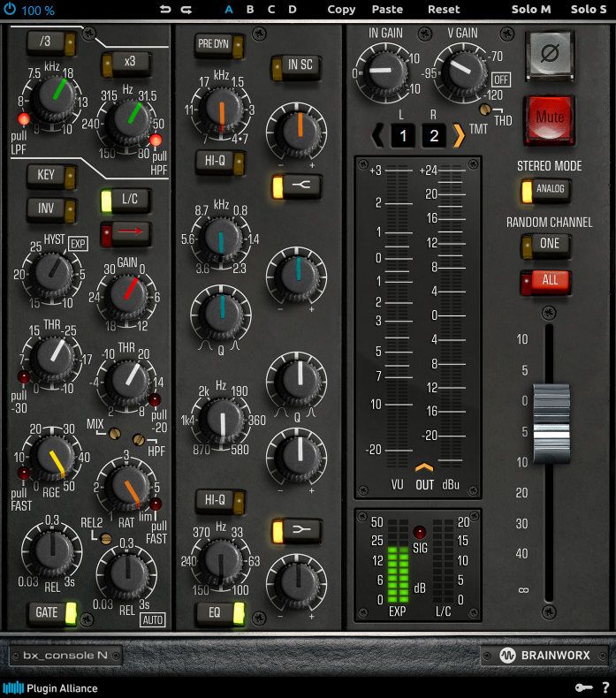
Task: Click the pull LPF red indicator
Action: pos(24,119)
